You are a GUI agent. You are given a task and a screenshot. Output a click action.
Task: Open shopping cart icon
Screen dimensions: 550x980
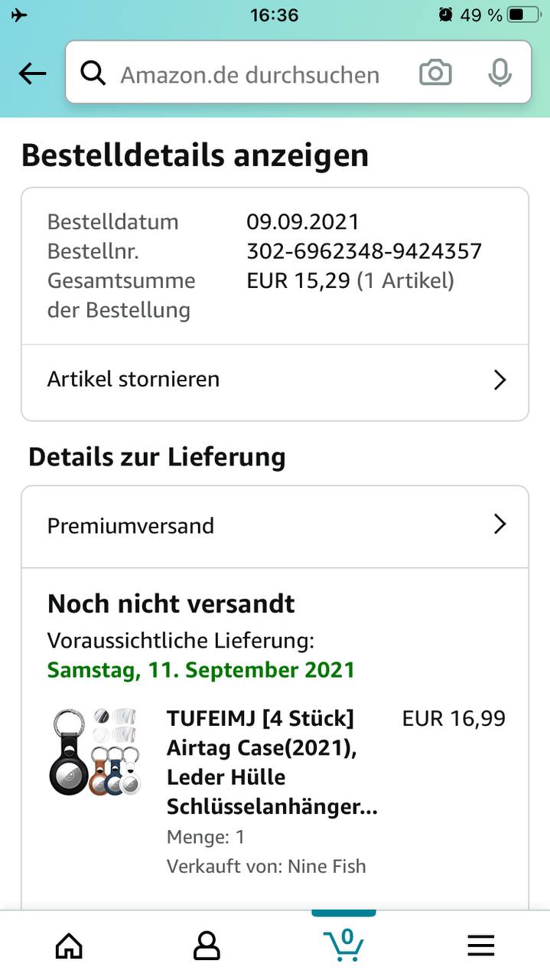click(343, 945)
